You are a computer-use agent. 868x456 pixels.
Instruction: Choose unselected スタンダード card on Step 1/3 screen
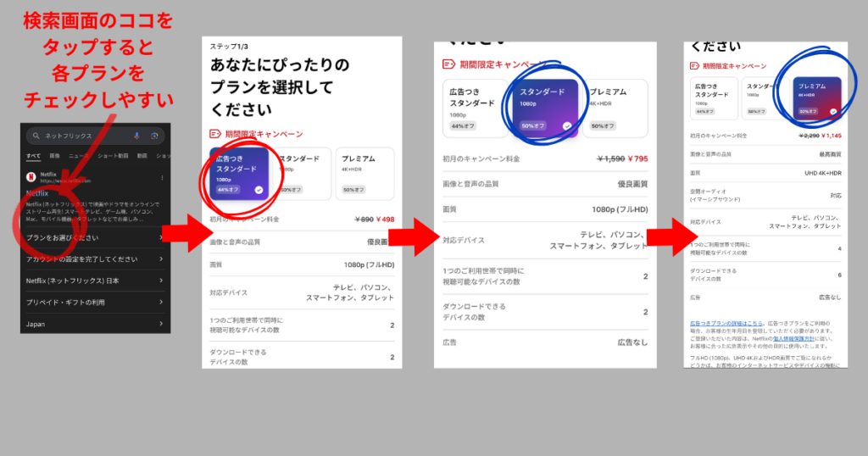click(x=304, y=173)
